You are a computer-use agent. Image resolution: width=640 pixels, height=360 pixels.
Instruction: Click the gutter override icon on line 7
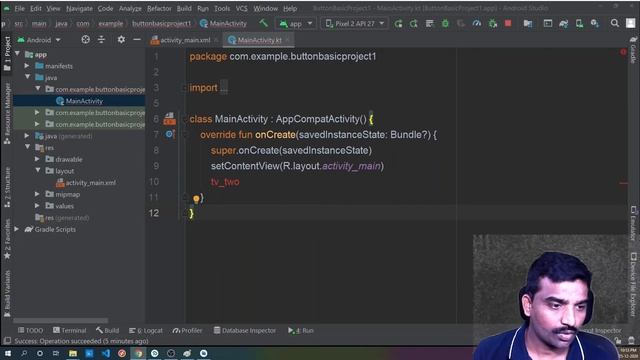(170, 134)
